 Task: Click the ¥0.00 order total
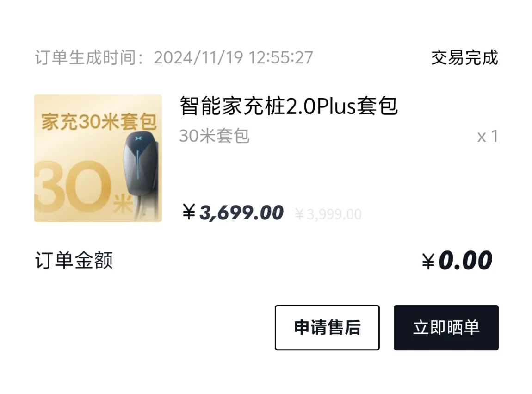tap(457, 261)
